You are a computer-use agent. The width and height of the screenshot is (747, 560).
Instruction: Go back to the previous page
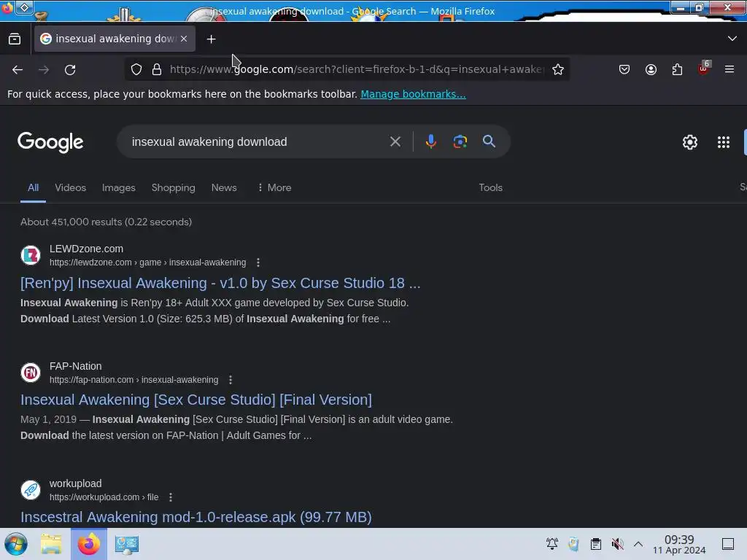pyautogui.click(x=18, y=69)
